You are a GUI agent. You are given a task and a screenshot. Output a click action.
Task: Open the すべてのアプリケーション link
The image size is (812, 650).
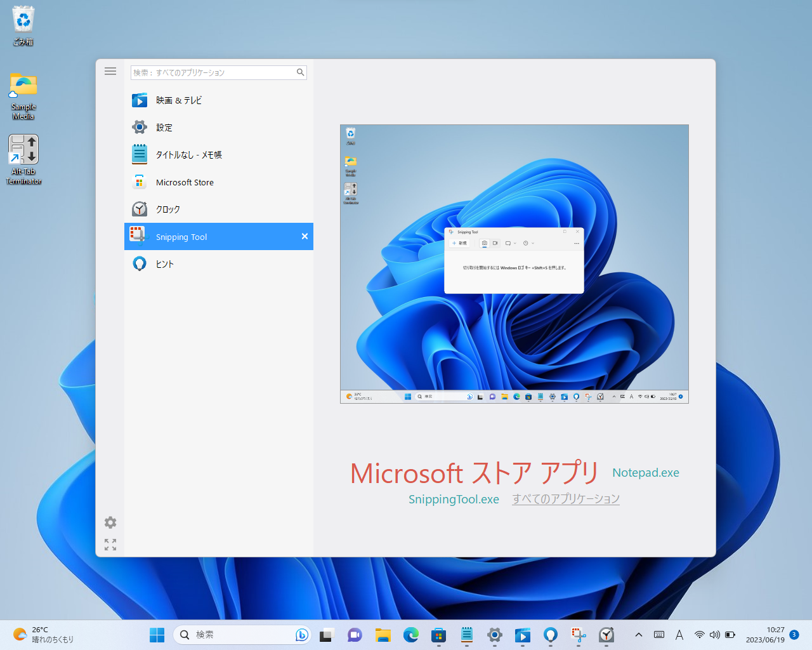click(x=565, y=499)
